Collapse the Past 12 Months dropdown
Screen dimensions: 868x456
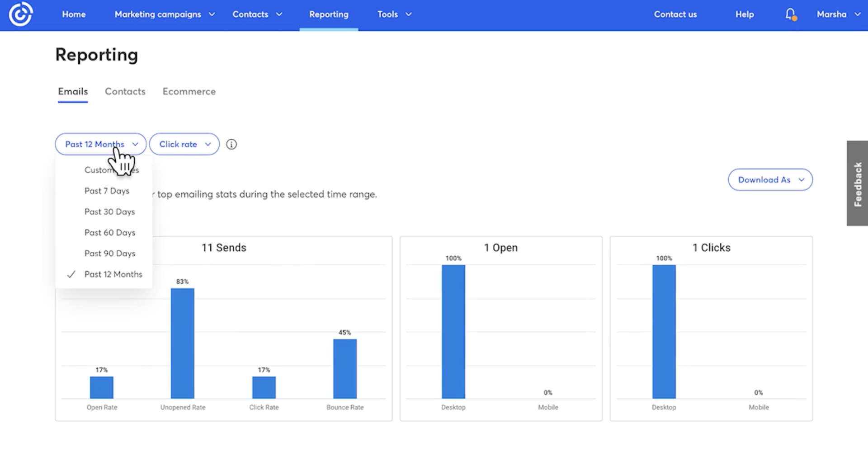100,144
